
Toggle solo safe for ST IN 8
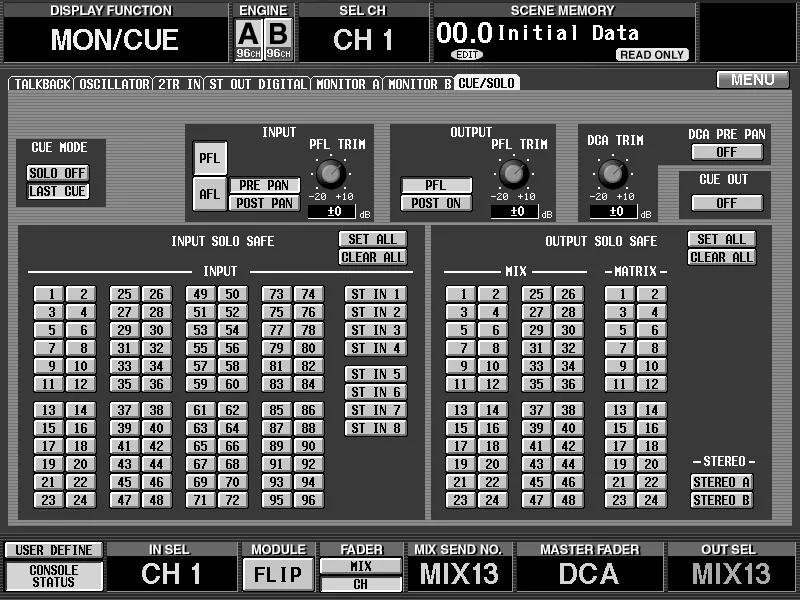point(376,428)
